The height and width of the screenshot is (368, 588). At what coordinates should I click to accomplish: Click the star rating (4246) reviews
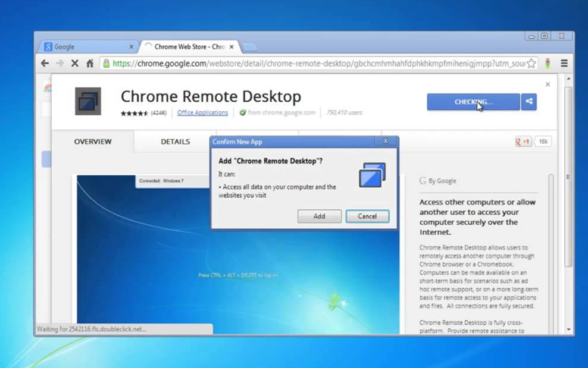[x=143, y=113]
